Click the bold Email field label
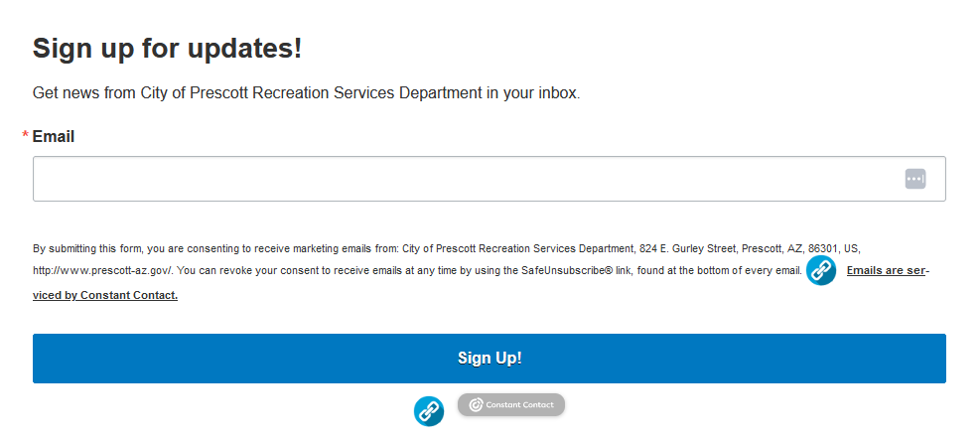The height and width of the screenshot is (438, 980). click(x=54, y=136)
